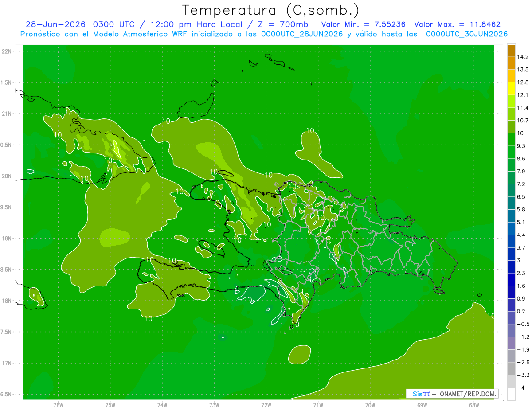532x411 pixels.
Task: Click longitude label "70W"
Action: (x=370, y=405)
